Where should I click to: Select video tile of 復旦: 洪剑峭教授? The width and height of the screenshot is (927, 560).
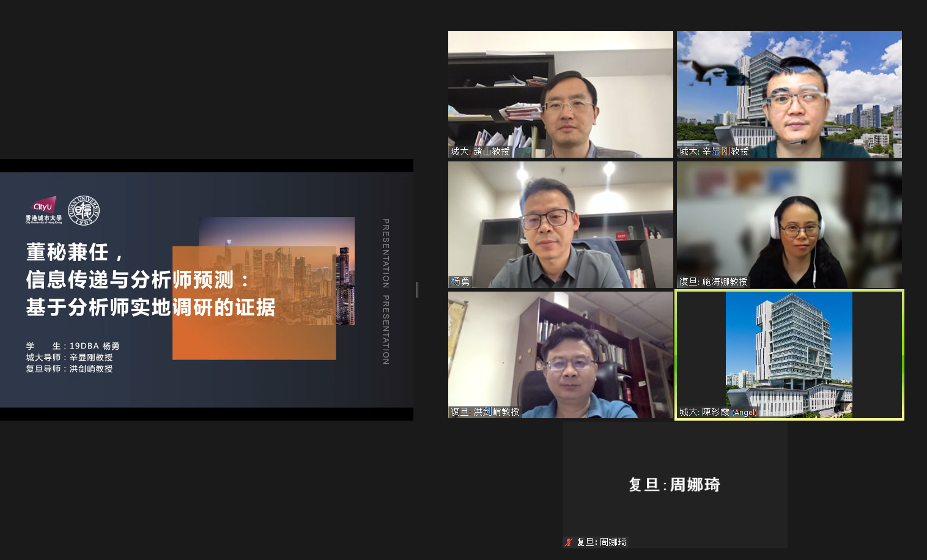coord(560,355)
